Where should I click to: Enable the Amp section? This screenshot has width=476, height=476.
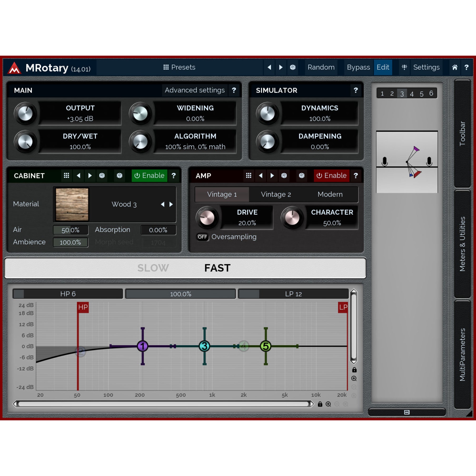coord(331,175)
